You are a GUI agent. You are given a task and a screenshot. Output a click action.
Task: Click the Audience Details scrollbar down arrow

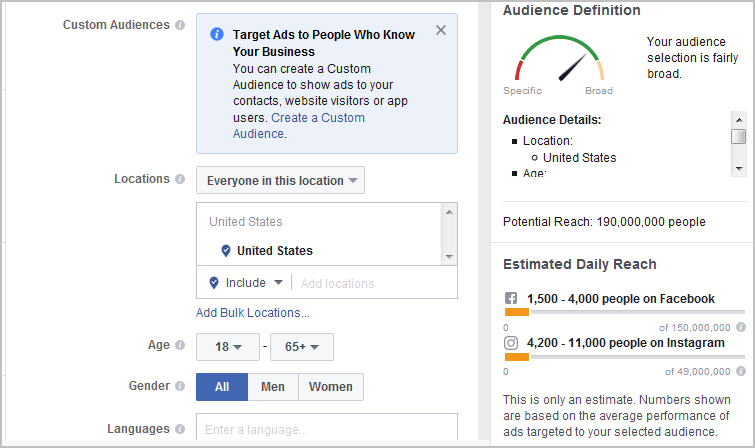tap(739, 169)
